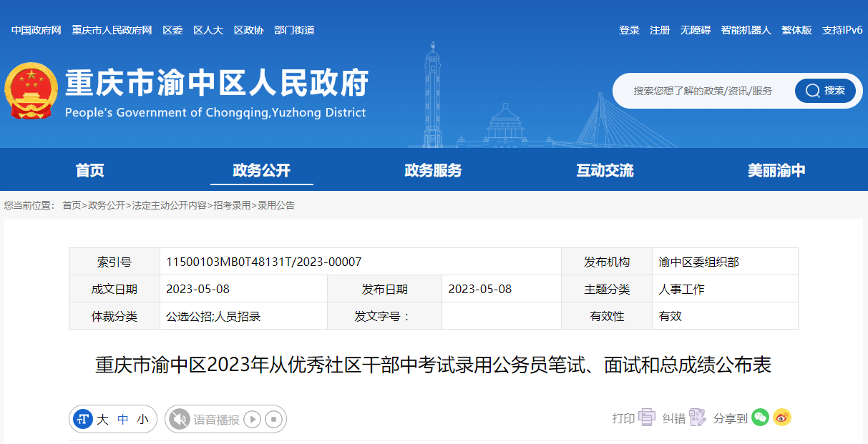Play the voice broadcast audio
This screenshot has height=444, width=868.
pos(252,419)
